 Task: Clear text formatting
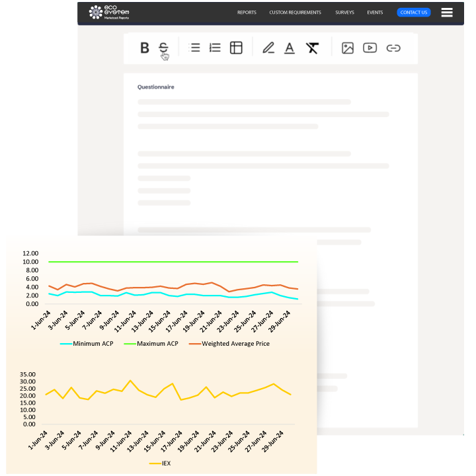pyautogui.click(x=312, y=48)
